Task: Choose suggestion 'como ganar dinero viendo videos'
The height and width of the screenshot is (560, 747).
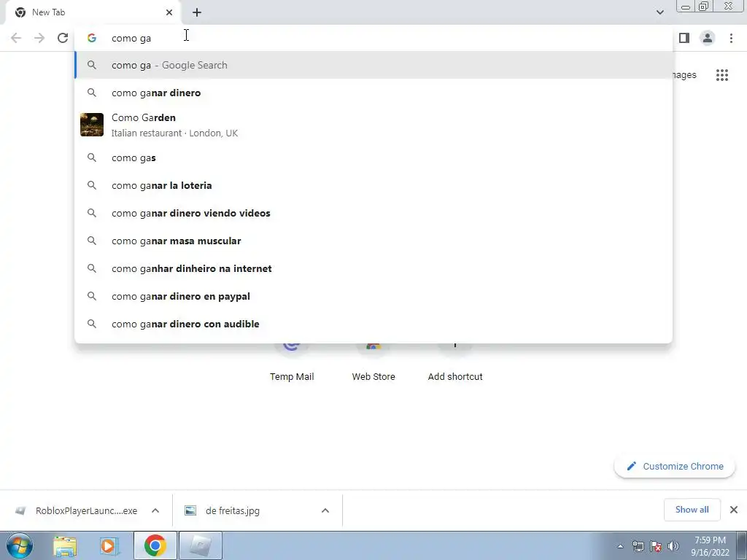Action: (x=373, y=213)
